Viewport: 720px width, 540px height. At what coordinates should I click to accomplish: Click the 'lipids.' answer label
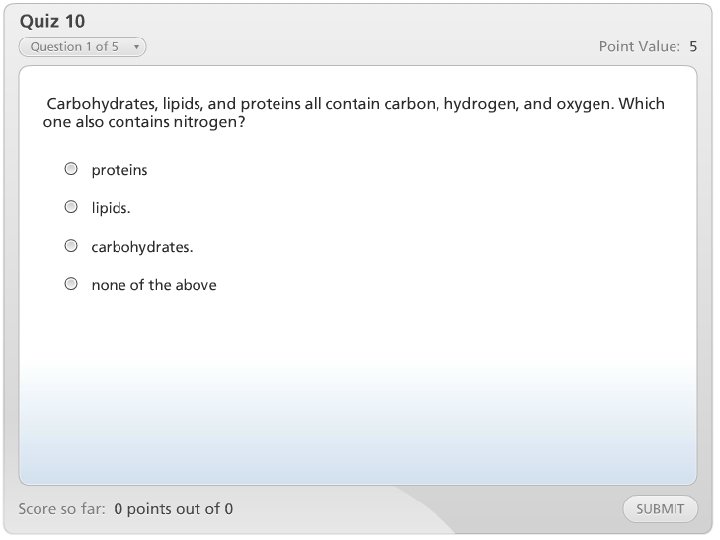pyautogui.click(x=111, y=208)
